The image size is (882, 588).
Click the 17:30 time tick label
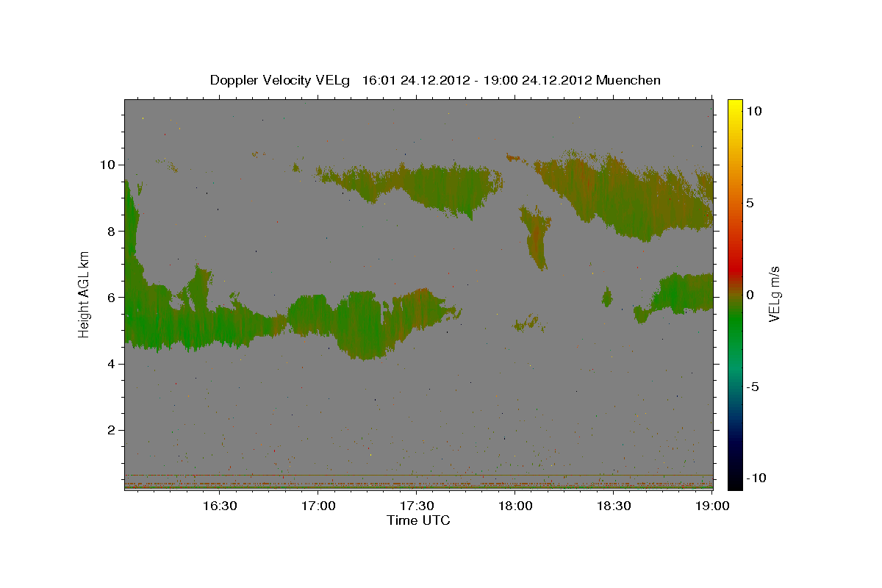coord(416,506)
